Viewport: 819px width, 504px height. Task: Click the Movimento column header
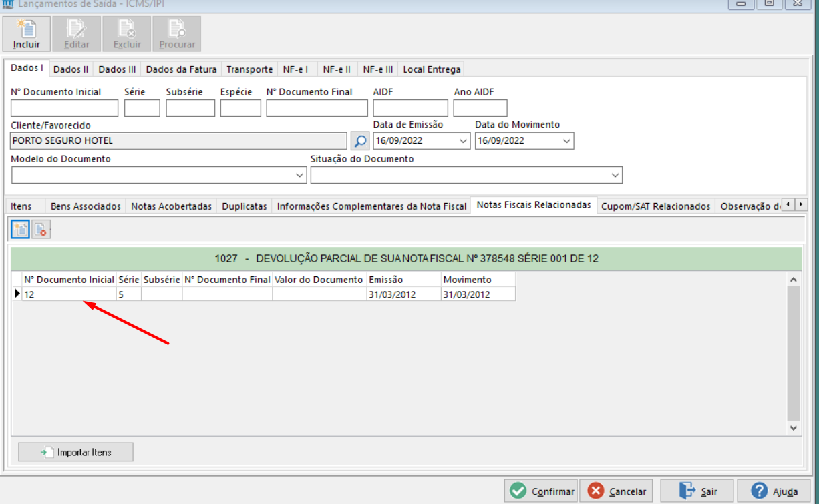(478, 280)
